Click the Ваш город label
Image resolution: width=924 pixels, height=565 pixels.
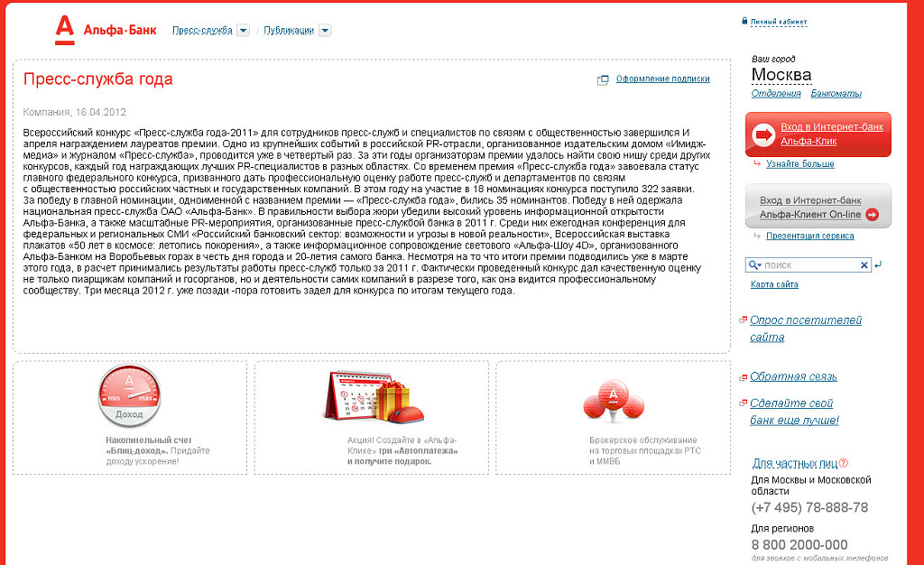coord(773,59)
